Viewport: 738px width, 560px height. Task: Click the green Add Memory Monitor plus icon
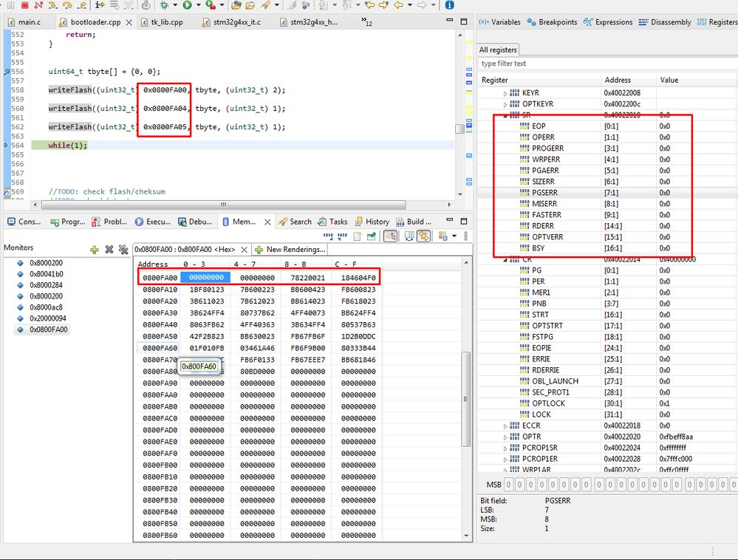pyautogui.click(x=95, y=250)
